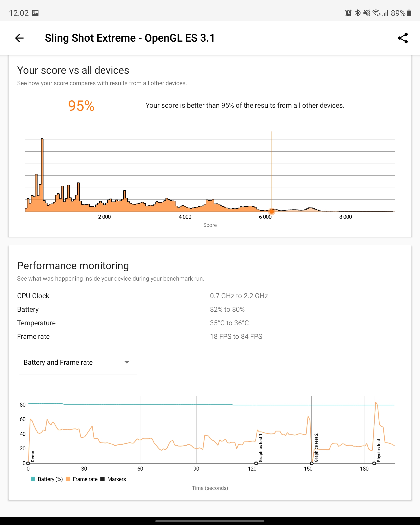This screenshot has height=525, width=420.
Task: Select the Physics test marker
Action: [x=374, y=463]
